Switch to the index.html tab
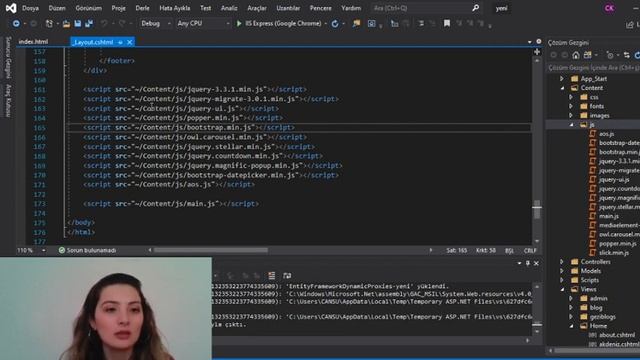Screen dimensions: 640x360 [x=33, y=42]
